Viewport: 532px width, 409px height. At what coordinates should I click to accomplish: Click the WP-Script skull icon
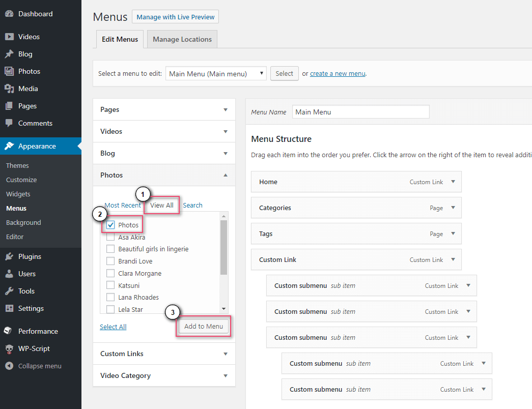click(x=9, y=348)
